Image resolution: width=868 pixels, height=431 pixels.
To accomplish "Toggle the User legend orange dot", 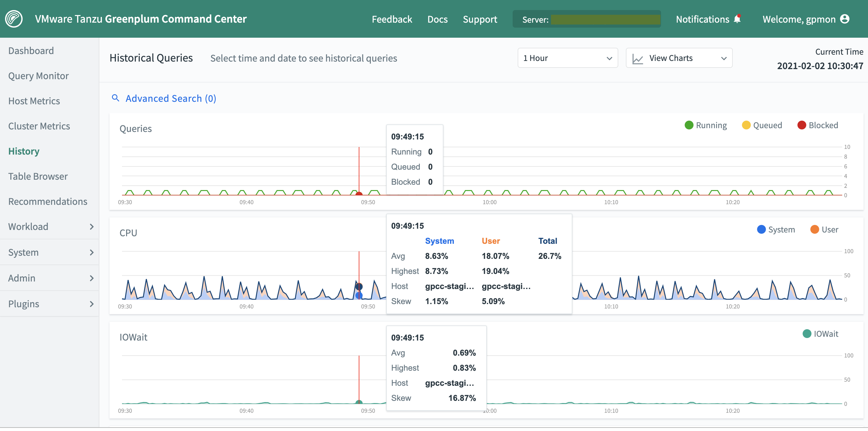I will point(815,229).
